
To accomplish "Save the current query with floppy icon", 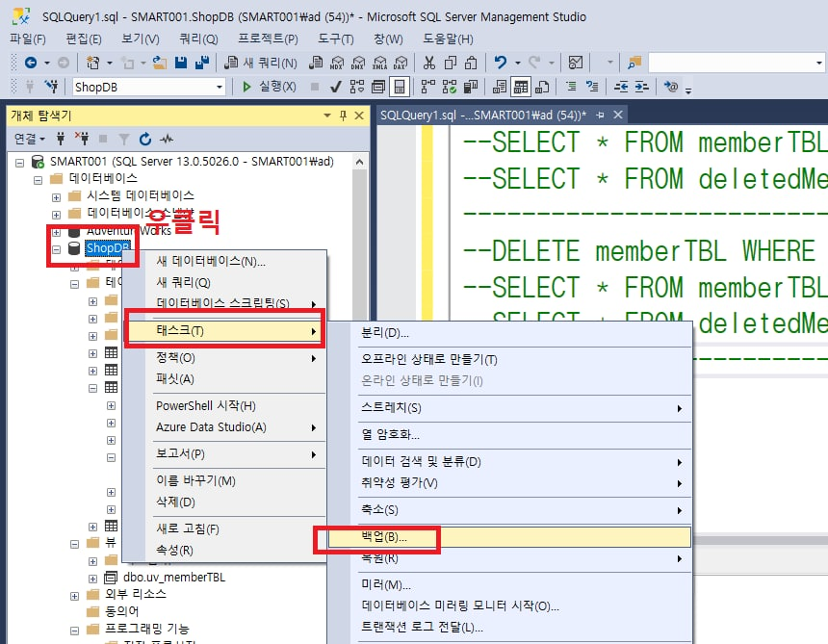I will (181, 63).
